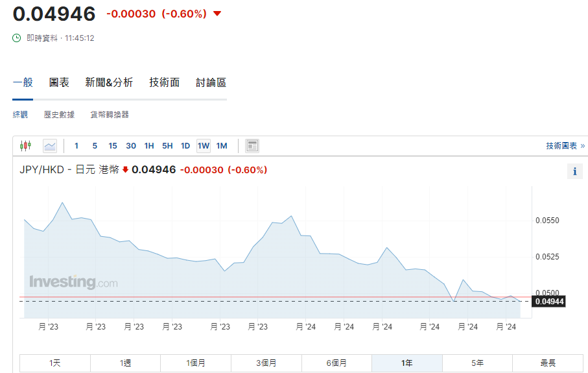Open the 圖表 tab

(x=59, y=82)
